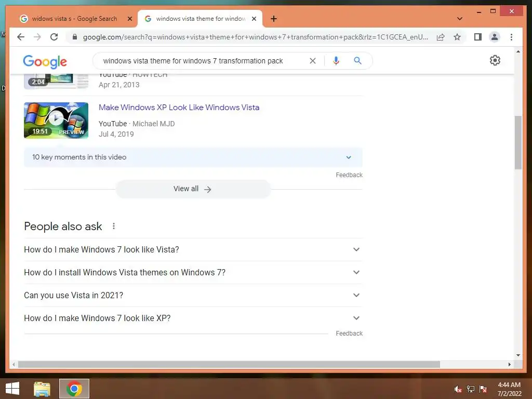The image size is (532, 399).
Task: View site info via the lock icon
Action: (75, 37)
